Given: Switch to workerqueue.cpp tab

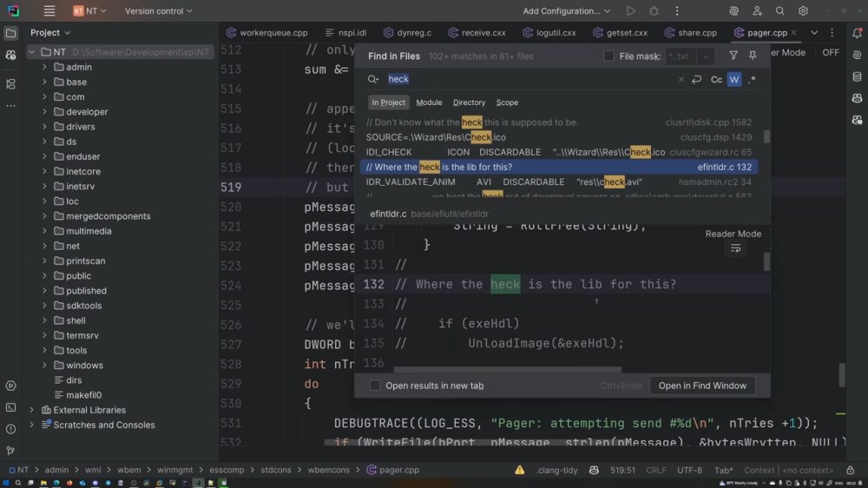Looking at the screenshot, I should 266,33.
